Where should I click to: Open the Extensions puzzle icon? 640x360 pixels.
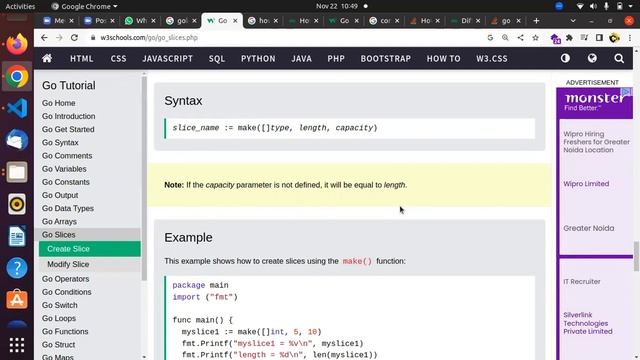tap(569, 38)
